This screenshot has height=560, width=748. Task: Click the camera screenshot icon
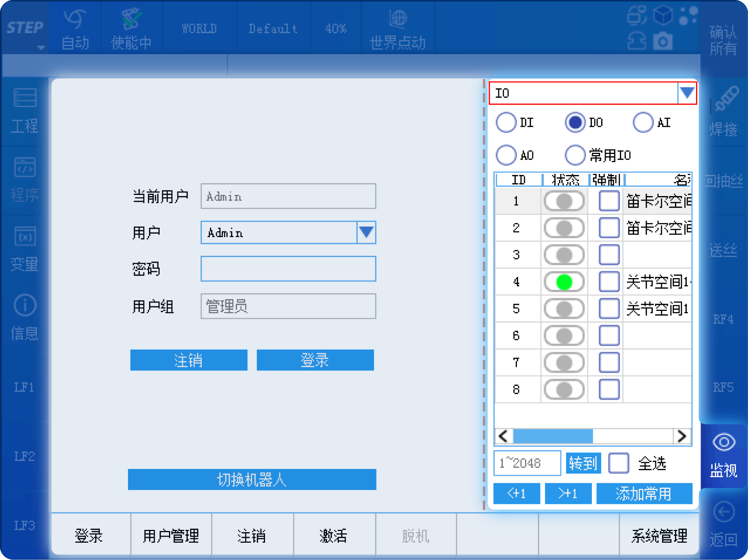click(x=663, y=41)
